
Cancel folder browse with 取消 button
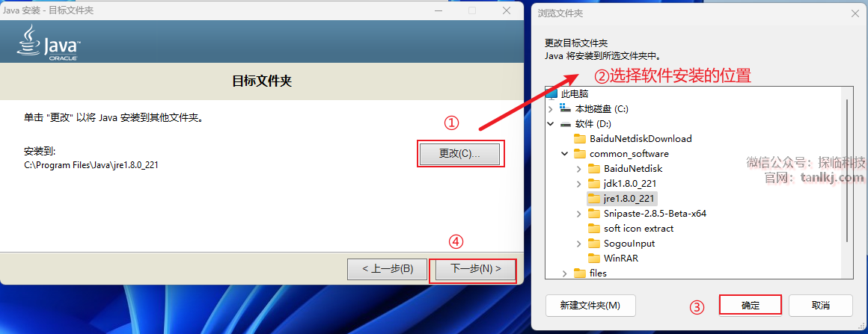(820, 306)
